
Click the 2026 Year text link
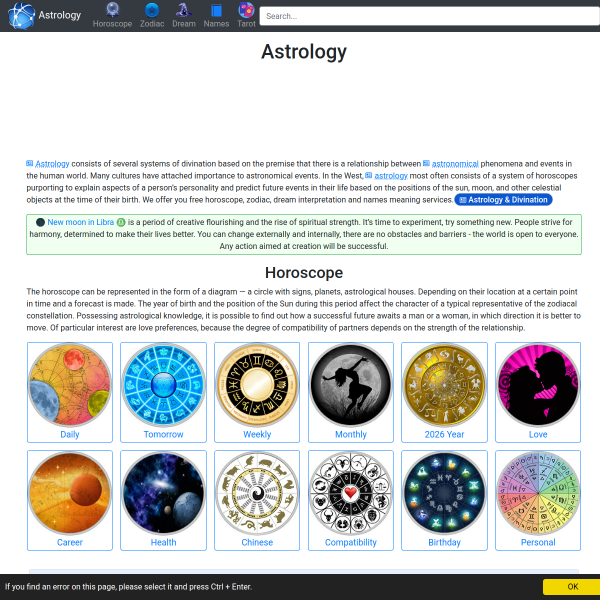click(x=444, y=434)
